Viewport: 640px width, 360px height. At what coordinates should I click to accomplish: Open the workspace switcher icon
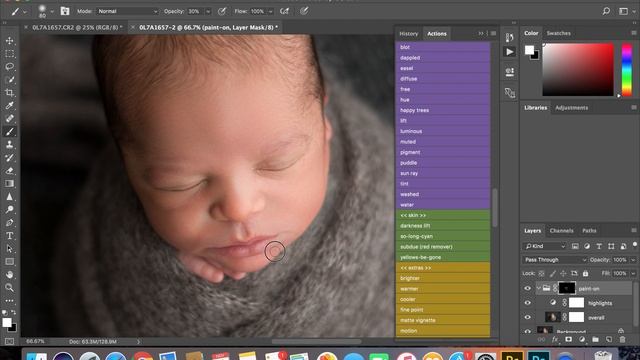pos(624,11)
